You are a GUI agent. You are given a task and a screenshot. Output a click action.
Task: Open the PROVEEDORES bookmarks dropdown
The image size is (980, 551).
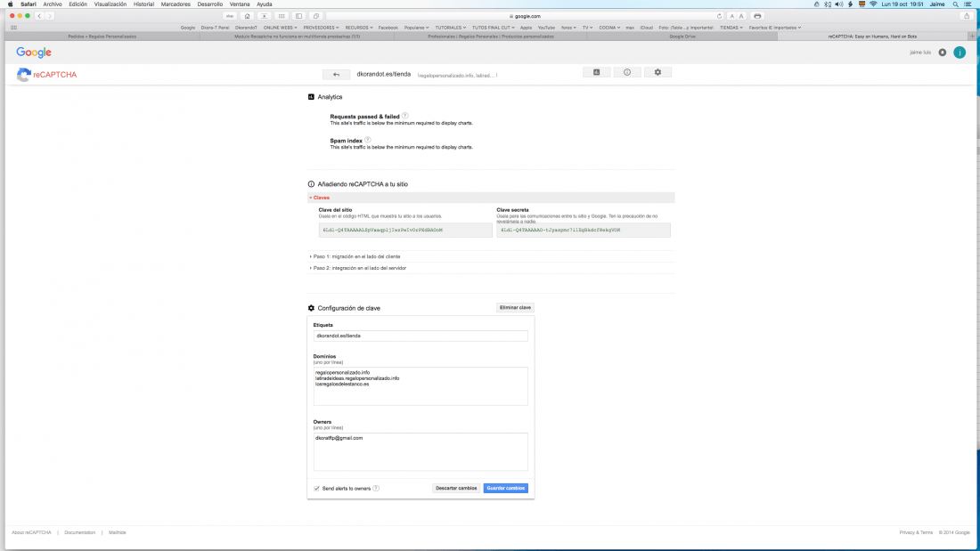point(322,28)
